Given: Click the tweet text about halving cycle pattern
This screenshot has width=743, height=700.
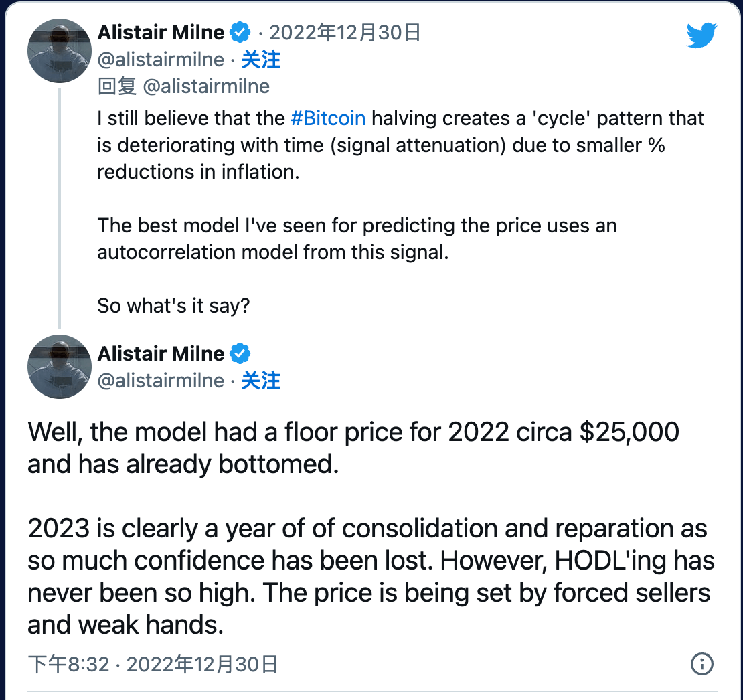Looking at the screenshot, I should [x=400, y=145].
